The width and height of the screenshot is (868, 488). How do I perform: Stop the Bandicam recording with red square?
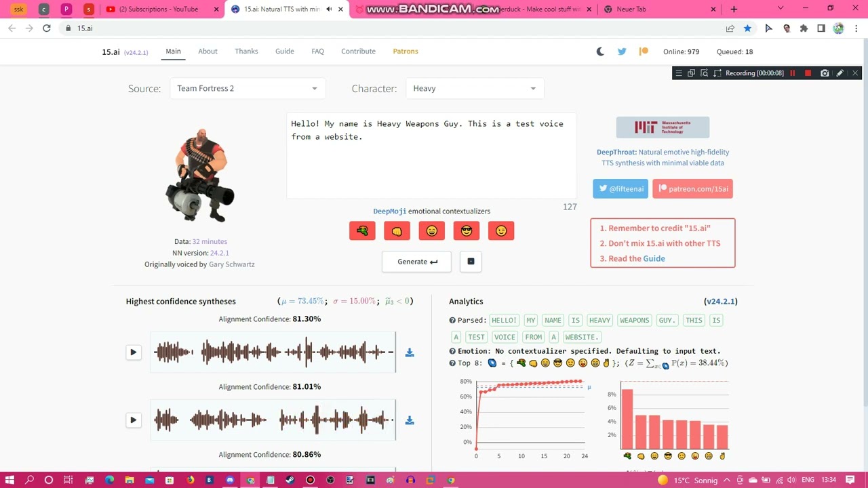(x=808, y=73)
